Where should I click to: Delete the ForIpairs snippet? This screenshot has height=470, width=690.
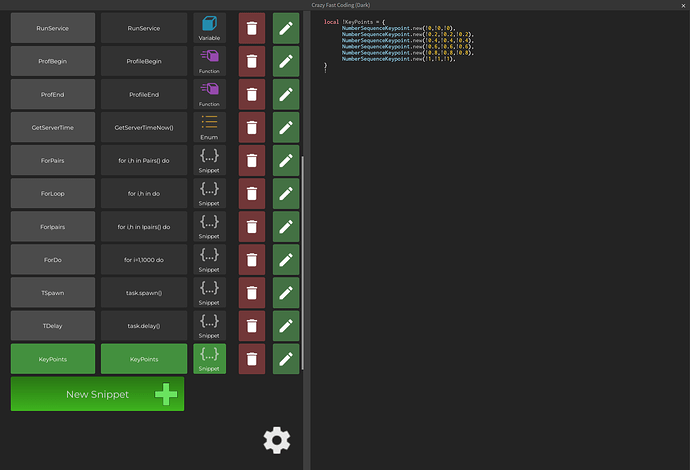tap(252, 227)
